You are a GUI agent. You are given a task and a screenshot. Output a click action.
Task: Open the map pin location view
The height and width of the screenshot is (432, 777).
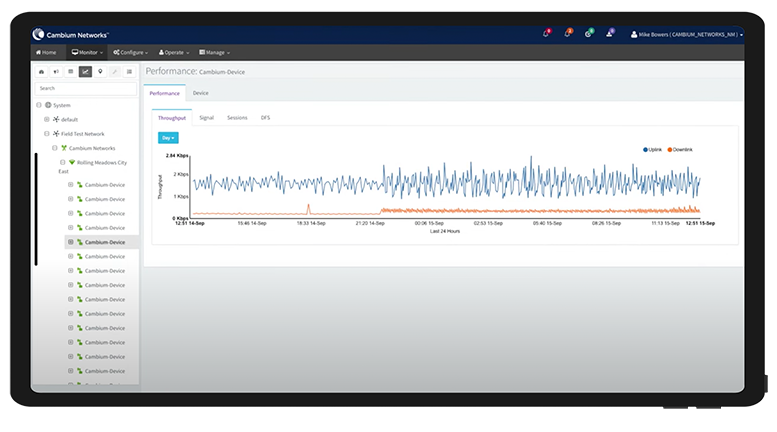click(x=100, y=72)
